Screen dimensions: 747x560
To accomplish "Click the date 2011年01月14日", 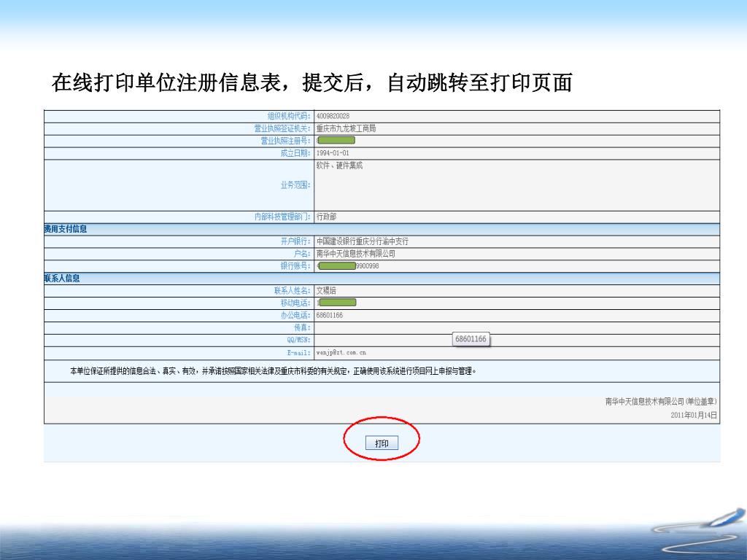I will point(693,415).
